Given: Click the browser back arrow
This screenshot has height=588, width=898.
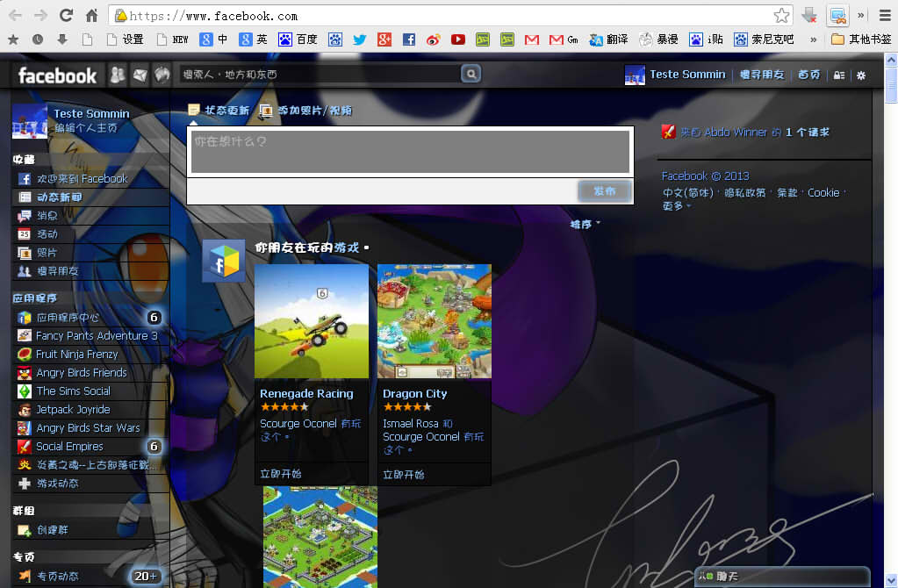Looking at the screenshot, I should pos(16,16).
